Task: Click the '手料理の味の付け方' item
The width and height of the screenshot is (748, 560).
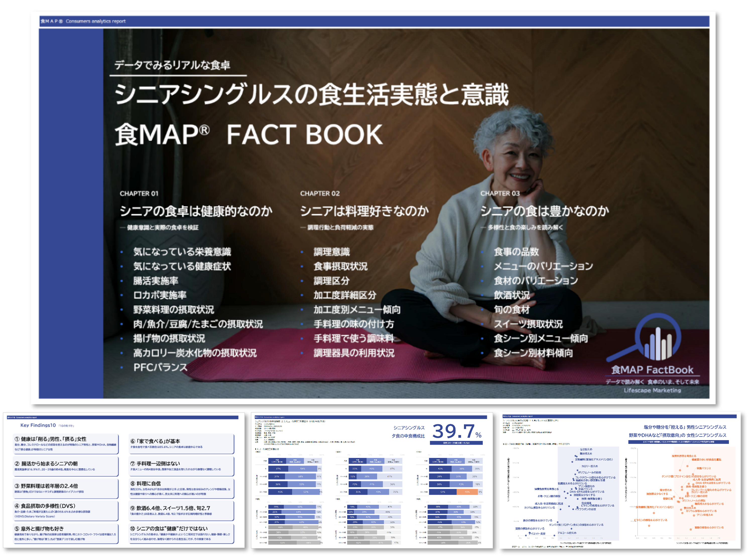Action: [354, 324]
